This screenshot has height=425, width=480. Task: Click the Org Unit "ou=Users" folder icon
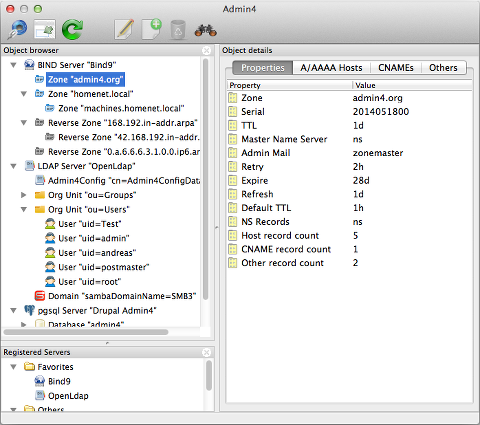[40, 209]
